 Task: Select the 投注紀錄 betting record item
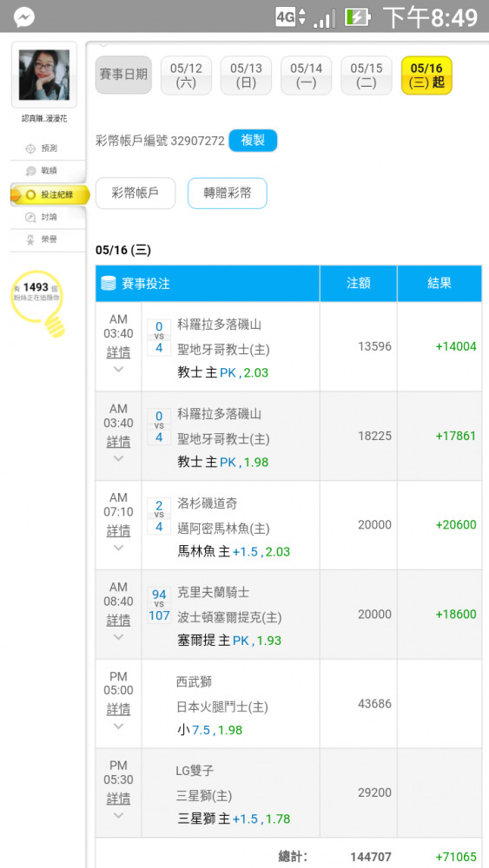click(50, 194)
